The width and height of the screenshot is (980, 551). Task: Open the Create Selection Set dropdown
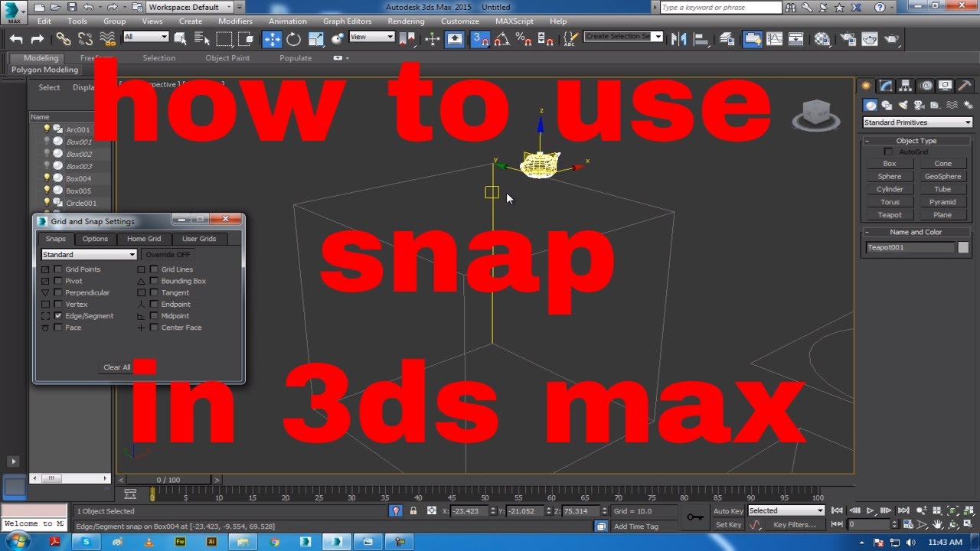click(623, 37)
